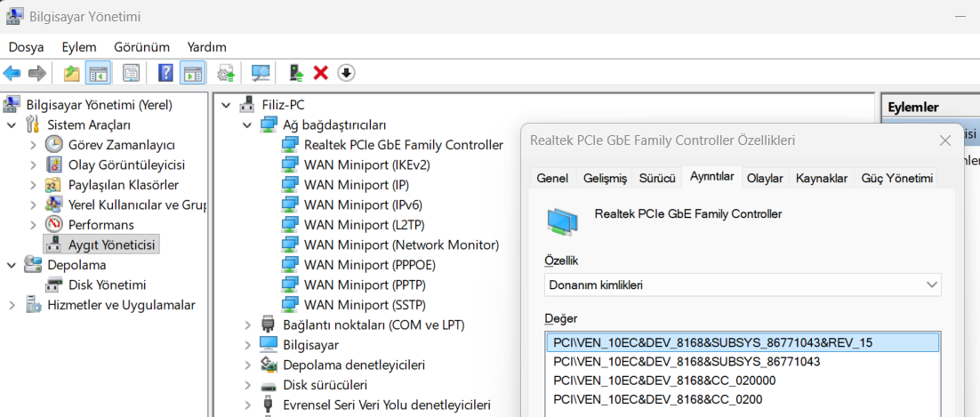980x417 pixels.
Task: Collapse the Sistem Araçları tree node
Action: pyautogui.click(x=12, y=124)
